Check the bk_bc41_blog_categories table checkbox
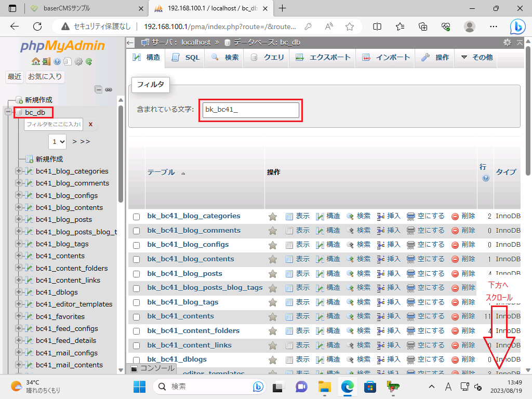 tap(136, 217)
